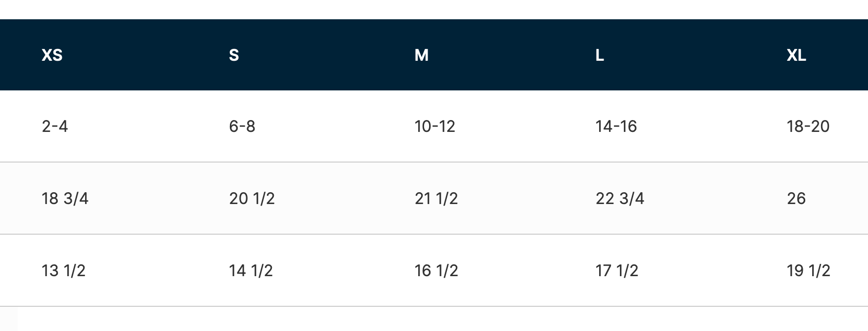Select the 20 1/2 measurement cell
Image resolution: width=868 pixels, height=331 pixels.
tap(252, 199)
